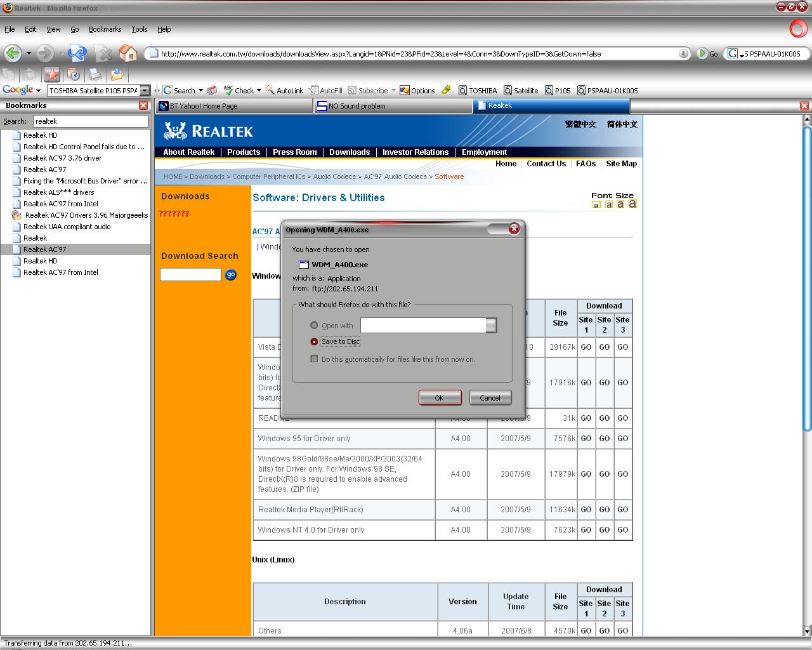Viewport: 812px width, 650px height.
Task: Cancel the WDM_A400.exe download dialog
Action: 490,397
